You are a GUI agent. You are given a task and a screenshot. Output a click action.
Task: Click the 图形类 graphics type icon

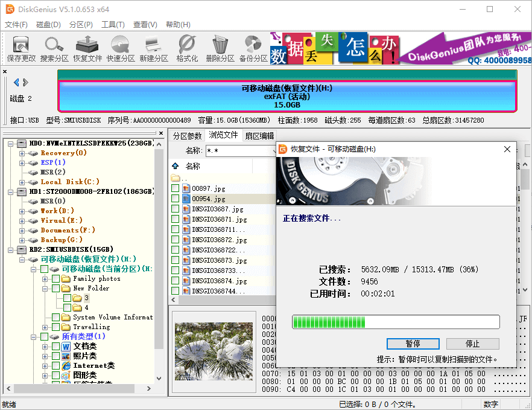[x=66, y=376]
